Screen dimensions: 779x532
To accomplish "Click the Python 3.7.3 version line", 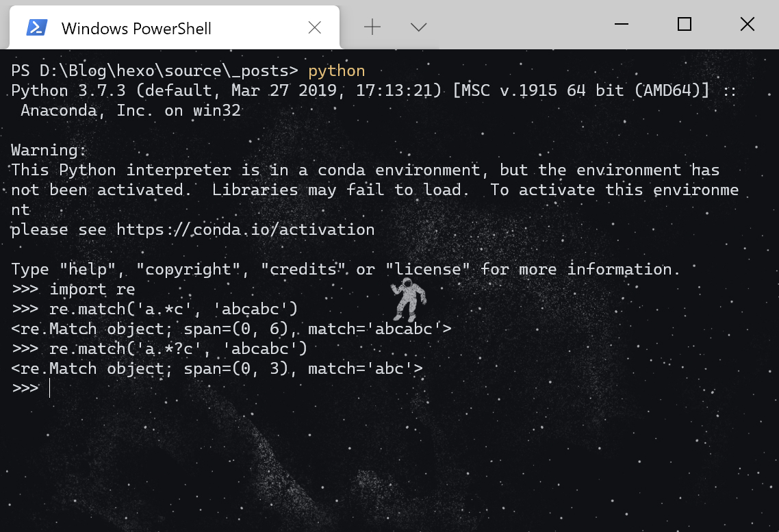I will coord(374,91).
